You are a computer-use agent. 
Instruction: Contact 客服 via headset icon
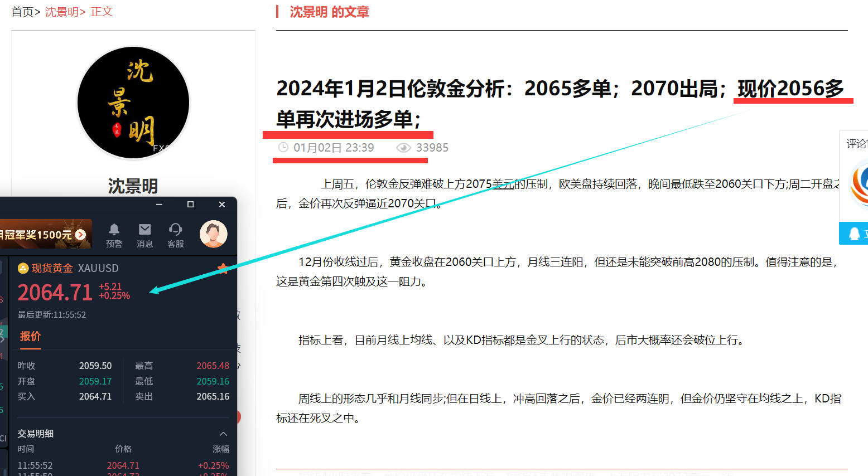(175, 230)
